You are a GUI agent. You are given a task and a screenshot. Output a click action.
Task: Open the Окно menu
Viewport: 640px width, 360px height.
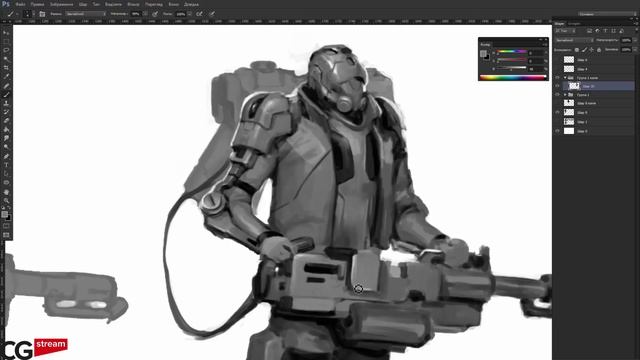point(173,4)
